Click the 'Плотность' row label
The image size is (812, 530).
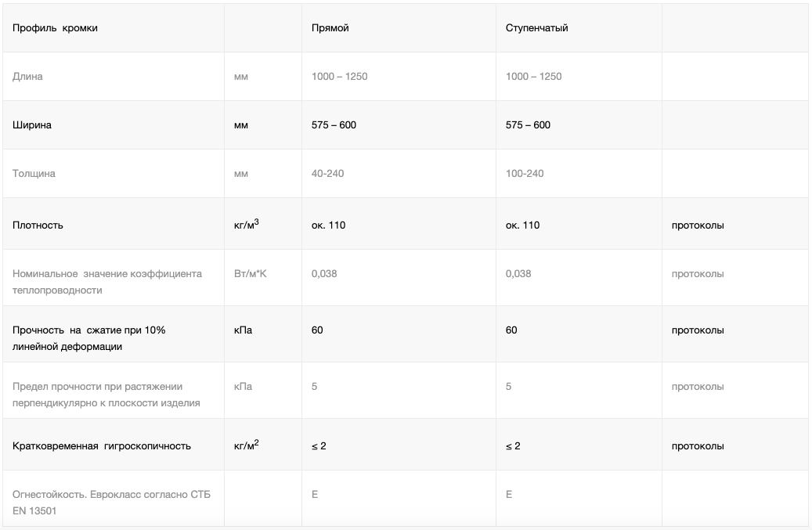(x=38, y=225)
